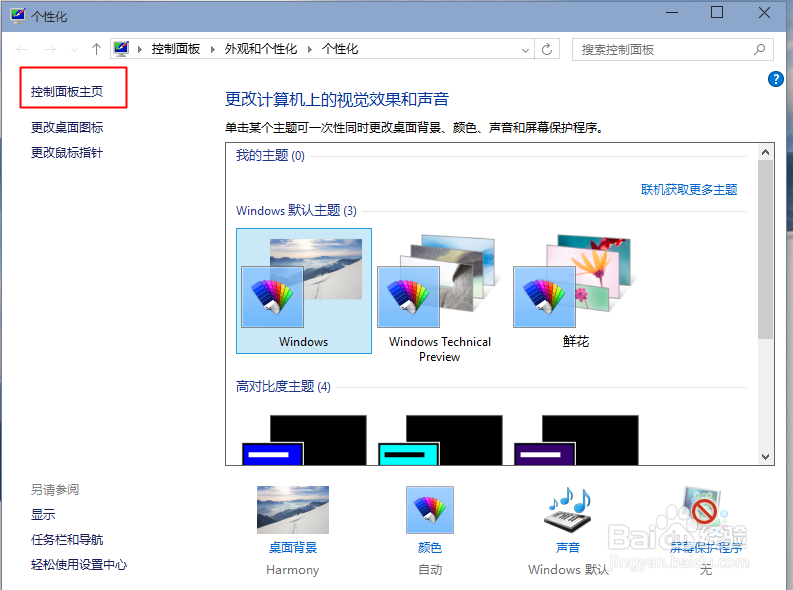Open 屏幕保护程序 icon

pyautogui.click(x=704, y=510)
